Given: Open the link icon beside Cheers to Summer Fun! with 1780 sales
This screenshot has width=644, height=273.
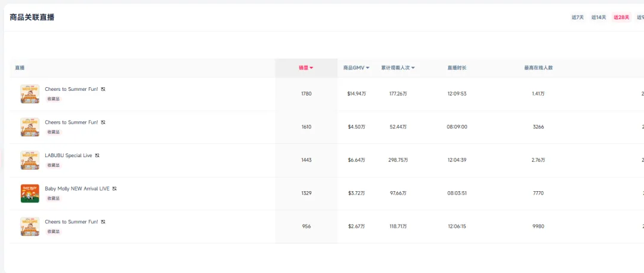Looking at the screenshot, I should tap(103, 89).
